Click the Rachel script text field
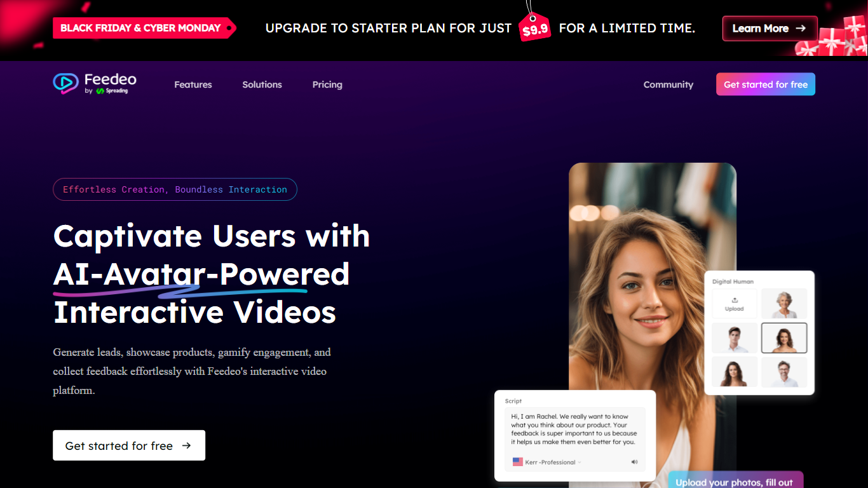 574,429
